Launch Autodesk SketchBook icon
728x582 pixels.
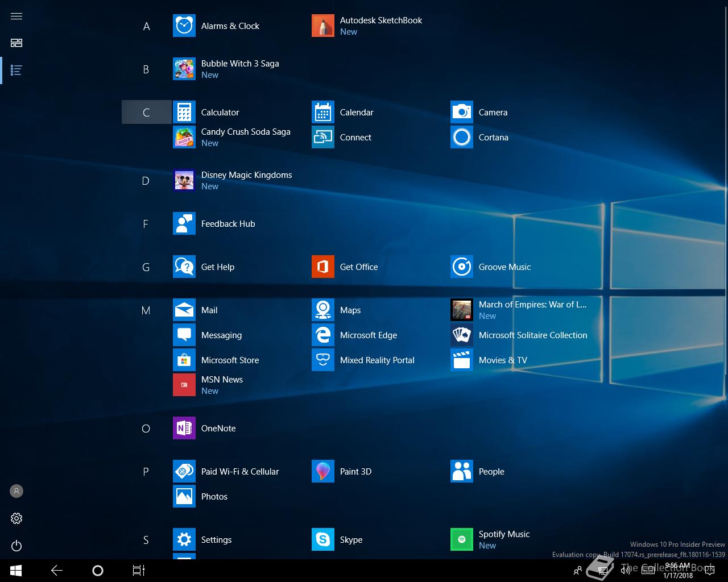tap(323, 26)
